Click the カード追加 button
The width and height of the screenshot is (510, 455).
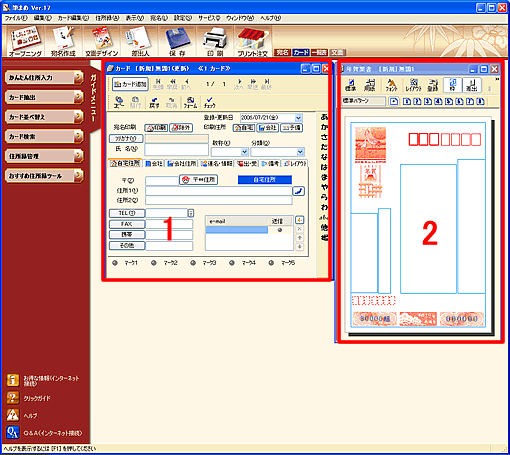[130, 84]
